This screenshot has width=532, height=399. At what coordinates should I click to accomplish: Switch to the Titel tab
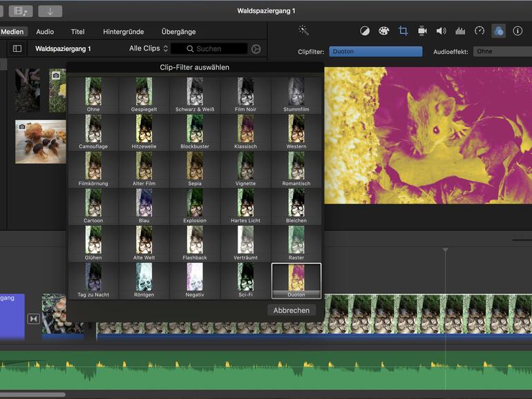coord(77,32)
